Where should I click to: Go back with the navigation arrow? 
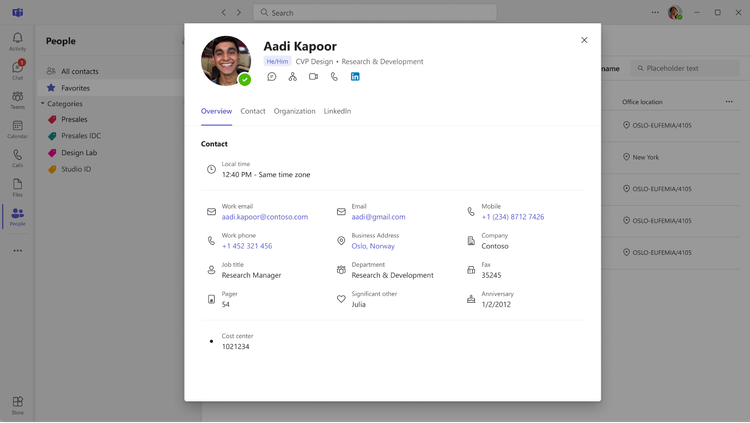[x=223, y=12]
